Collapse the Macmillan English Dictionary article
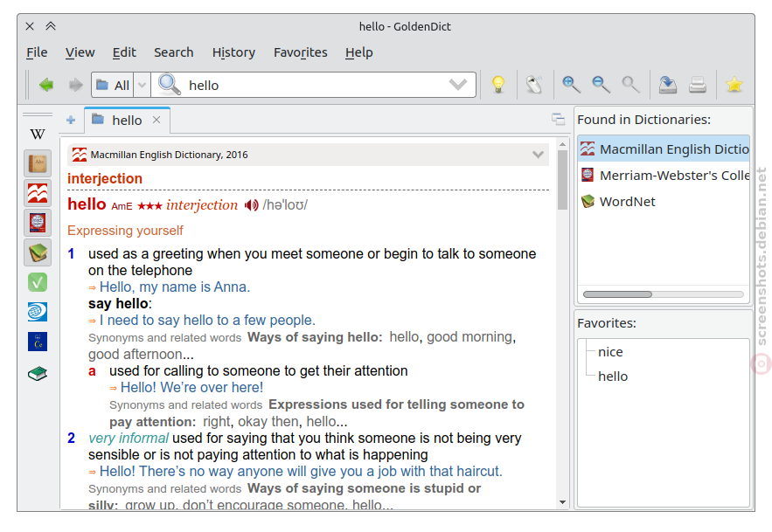 point(539,155)
